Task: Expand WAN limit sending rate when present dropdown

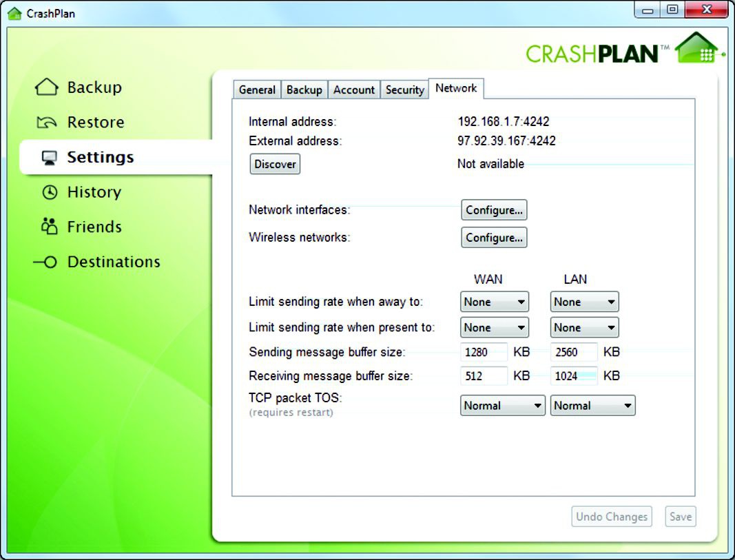Action: (494, 327)
